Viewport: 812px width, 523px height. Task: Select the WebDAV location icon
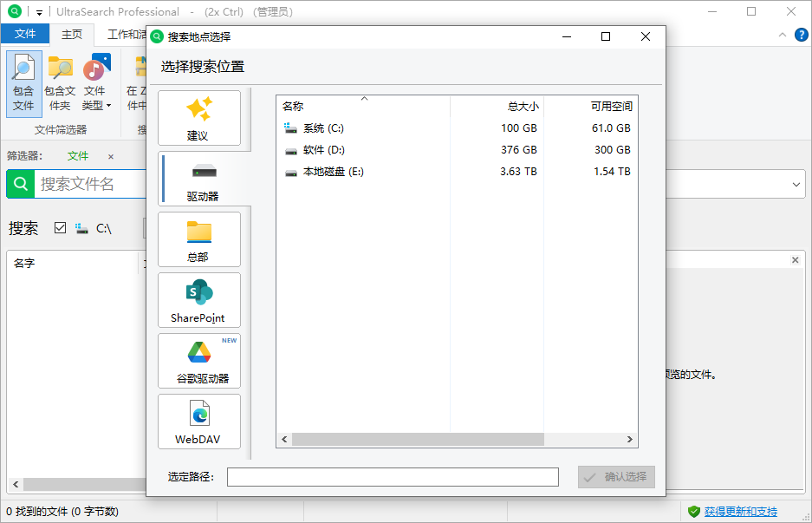[x=198, y=422]
